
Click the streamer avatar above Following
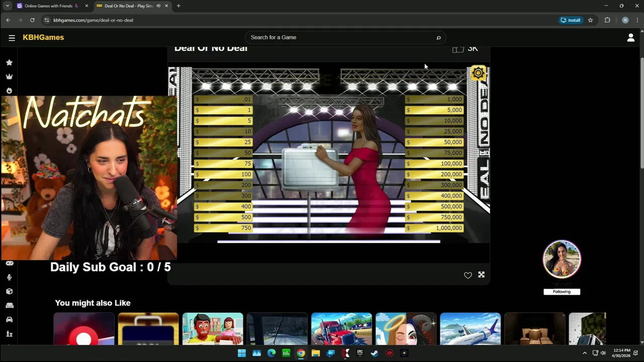[561, 259]
